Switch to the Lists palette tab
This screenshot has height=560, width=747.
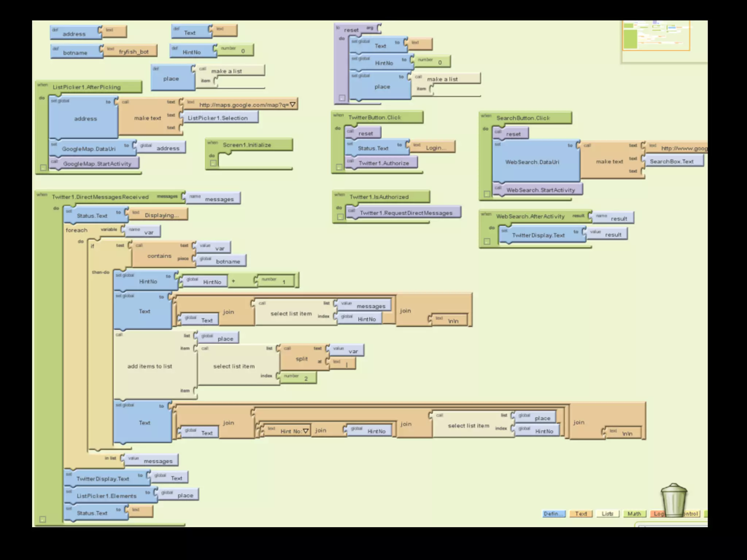(x=607, y=514)
